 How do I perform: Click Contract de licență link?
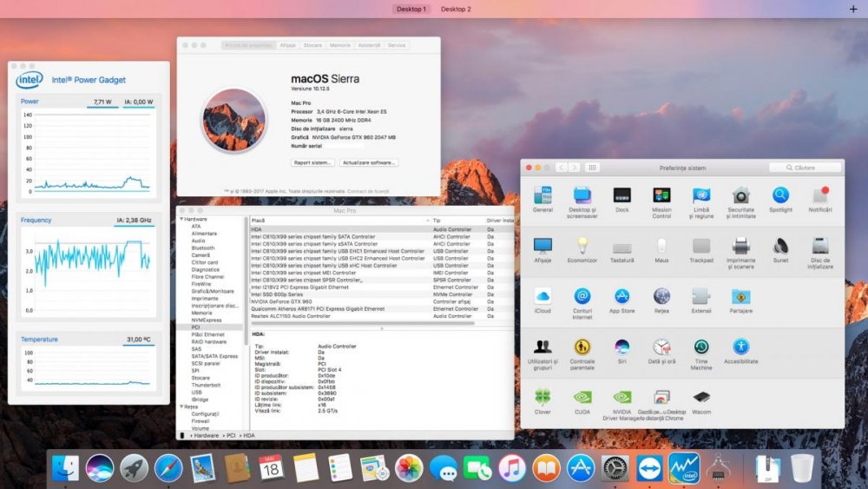[x=368, y=191]
